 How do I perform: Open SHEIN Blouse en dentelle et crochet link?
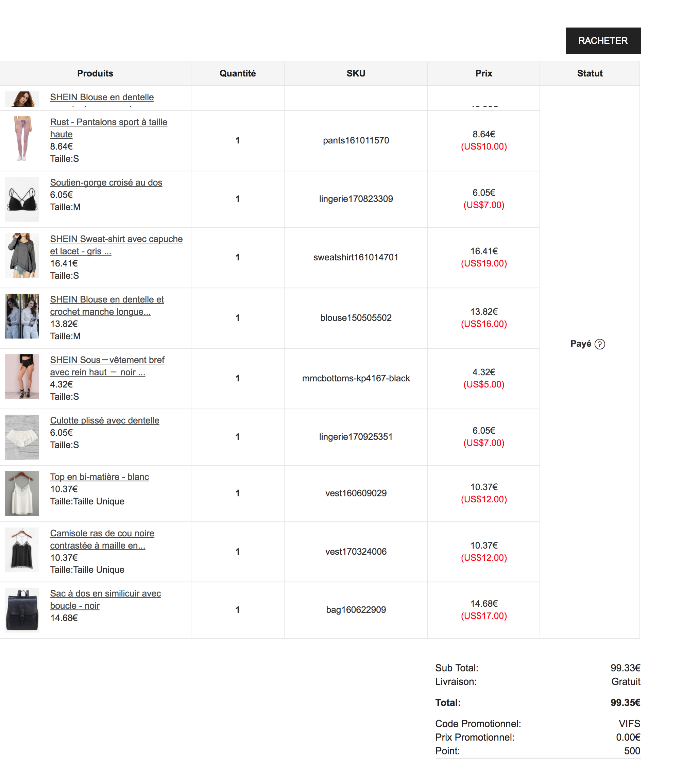coord(107,299)
